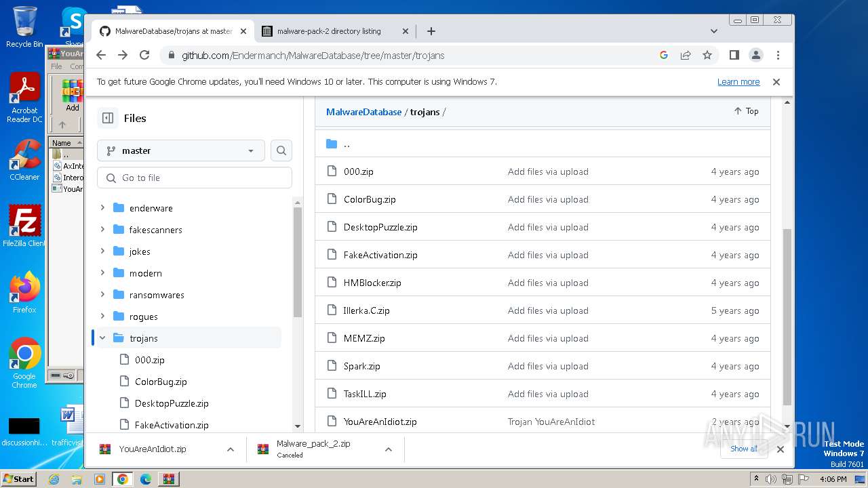The width and height of the screenshot is (868, 488).
Task: Click Windows Explorer taskbar icon
Action: pyautogui.click(x=77, y=479)
